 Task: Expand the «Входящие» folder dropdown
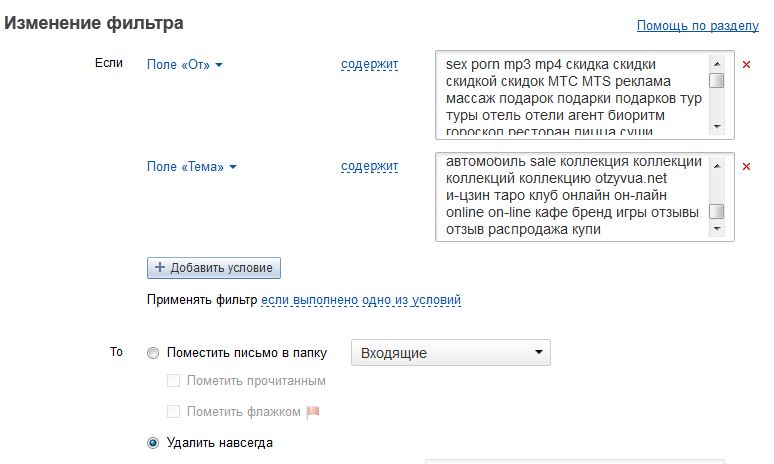450,353
